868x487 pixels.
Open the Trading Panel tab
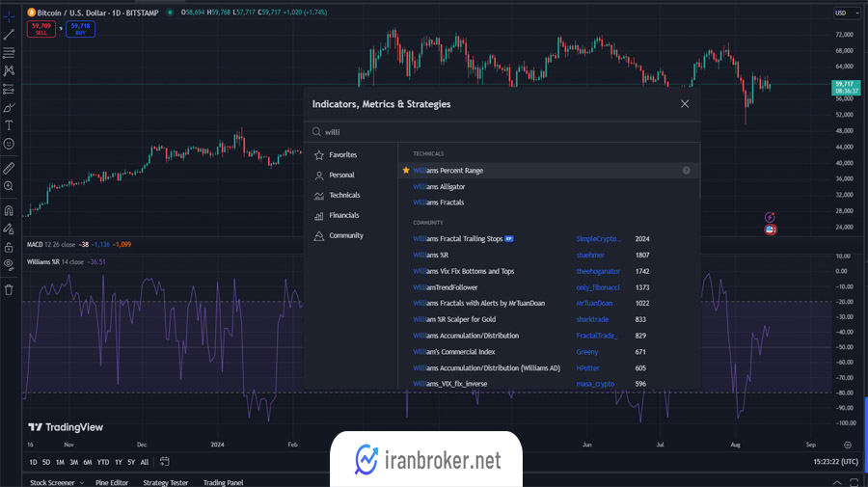[223, 482]
